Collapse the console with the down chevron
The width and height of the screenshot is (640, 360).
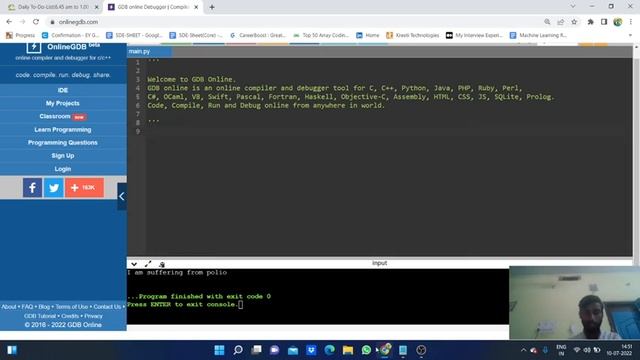(134, 264)
